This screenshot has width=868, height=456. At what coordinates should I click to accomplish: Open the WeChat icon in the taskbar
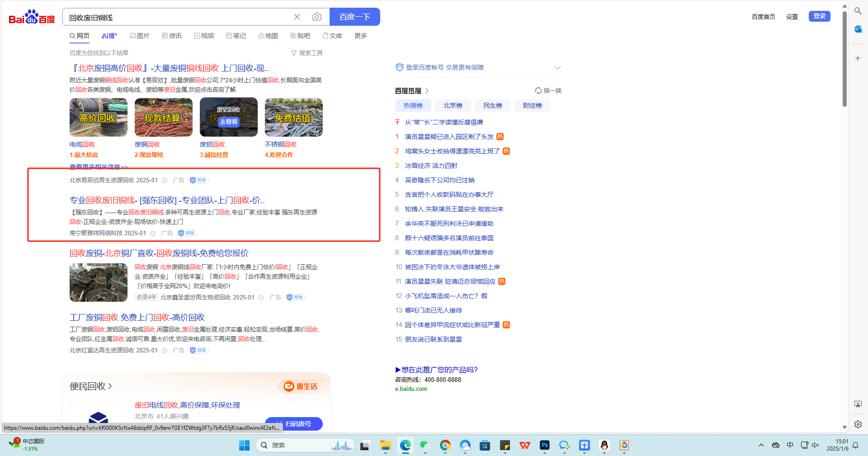coord(425,446)
